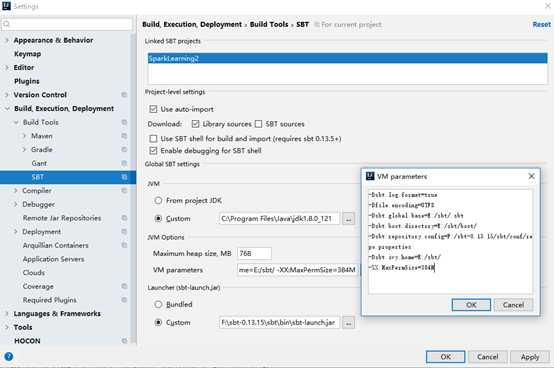Toggle Enable debugging for SBT shell
Image resolution: width=554 pixels, height=368 pixels.
tap(153, 151)
